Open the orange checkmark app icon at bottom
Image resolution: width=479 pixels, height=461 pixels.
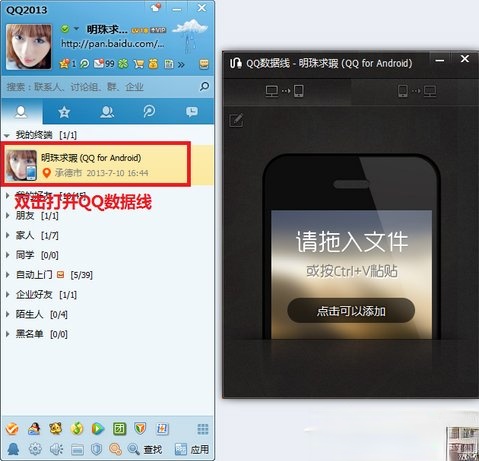tap(12, 429)
